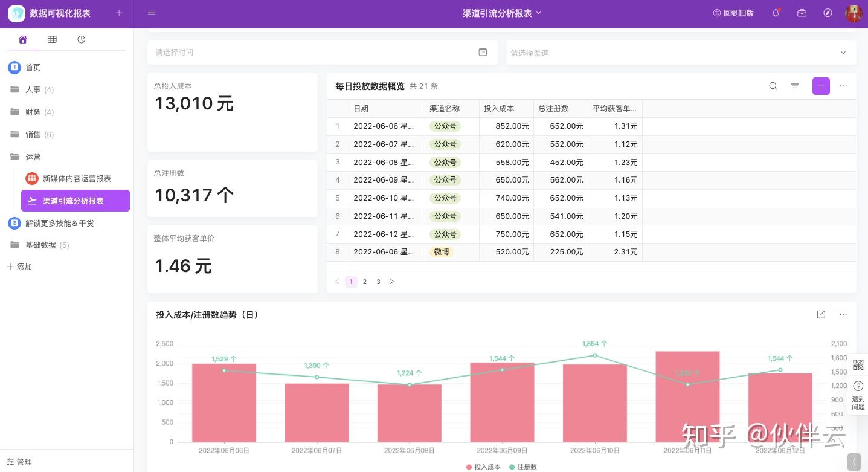This screenshot has height=472, width=868.
Task: Expand the 请选择渠道 channel dropdown
Action: [x=843, y=53]
